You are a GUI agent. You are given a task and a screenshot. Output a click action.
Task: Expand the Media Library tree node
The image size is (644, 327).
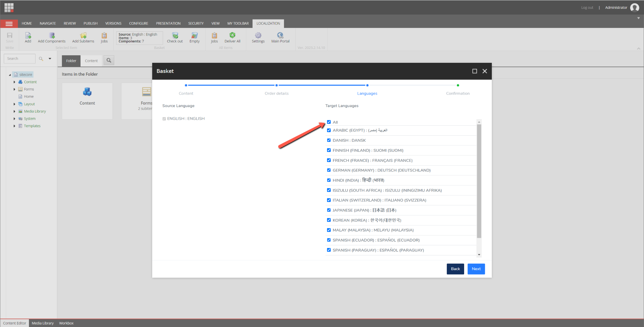click(14, 111)
